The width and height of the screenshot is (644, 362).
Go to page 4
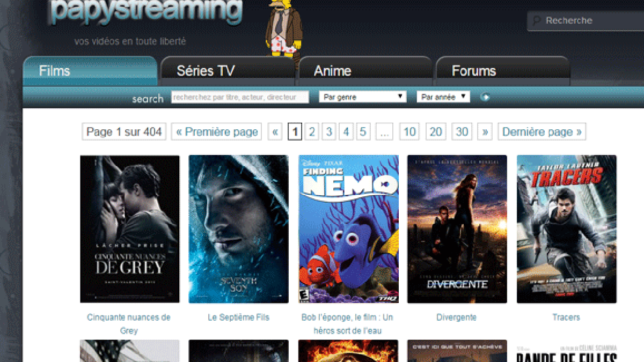click(x=346, y=131)
